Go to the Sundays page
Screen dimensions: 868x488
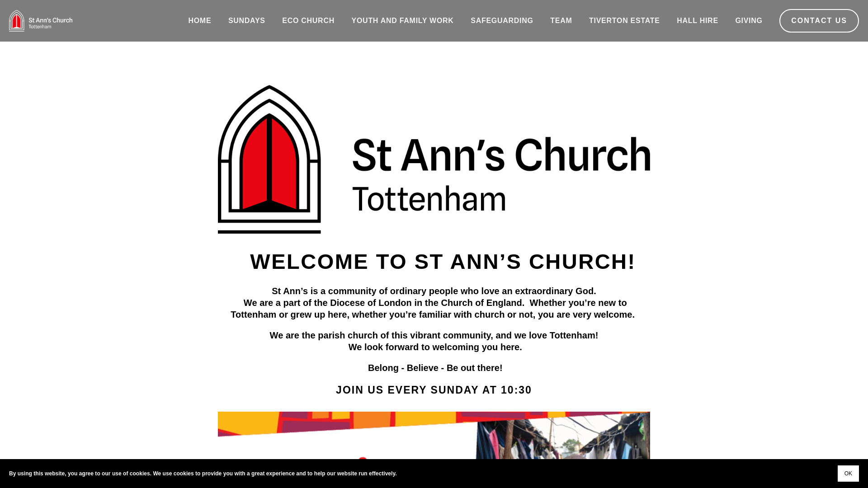pos(247,21)
